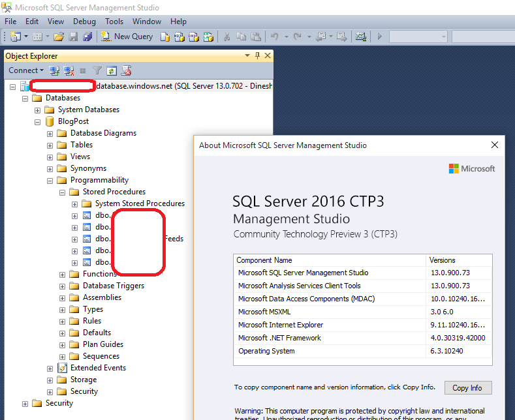The image size is (515, 420).
Task: Open the View menu
Action: (x=55, y=22)
